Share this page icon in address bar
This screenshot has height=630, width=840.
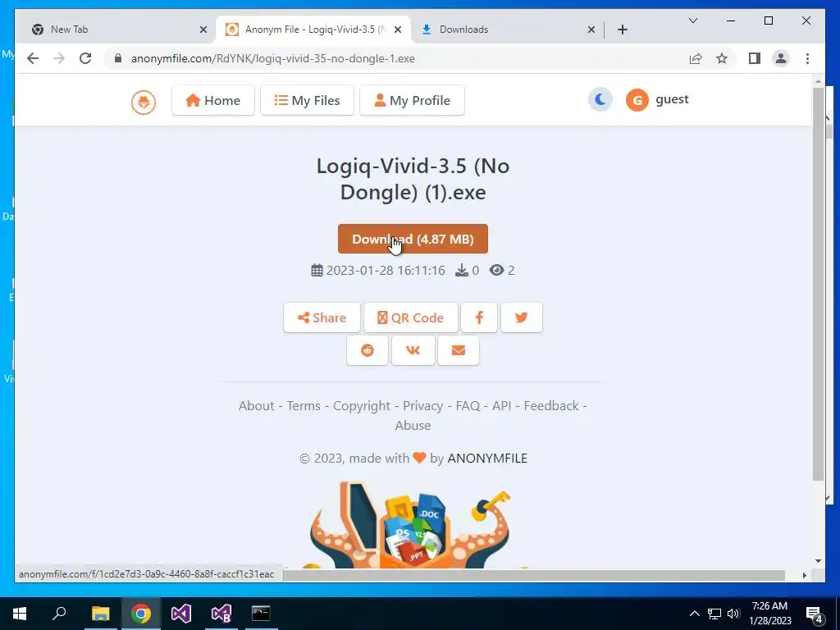(696, 58)
